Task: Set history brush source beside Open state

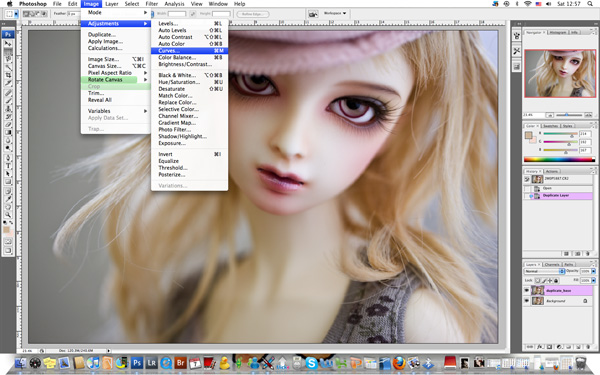Action: click(x=527, y=189)
